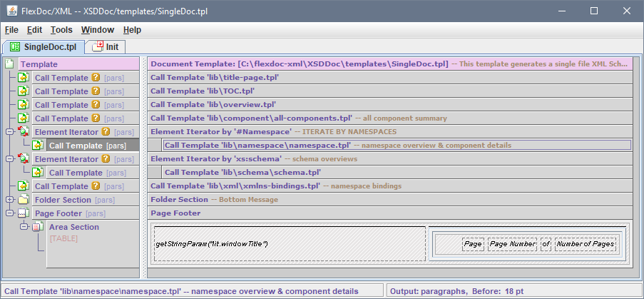Select Call Template 'lib\overview.tpl' row

pyautogui.click(x=390, y=105)
